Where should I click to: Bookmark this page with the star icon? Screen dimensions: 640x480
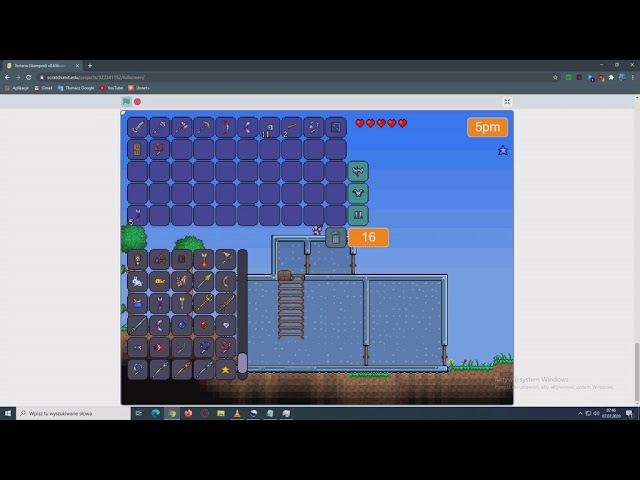pos(555,77)
